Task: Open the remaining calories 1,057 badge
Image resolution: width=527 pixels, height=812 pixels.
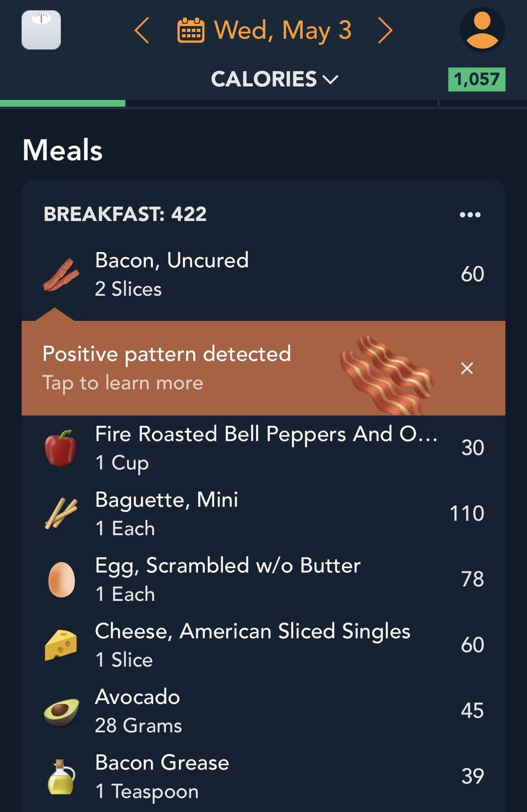Action: 477,79
